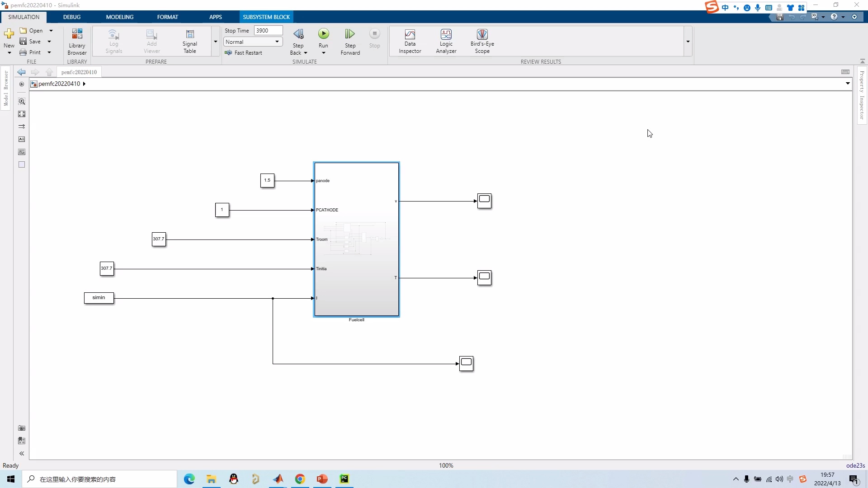Toggle Fast Restart mode
The image size is (868, 488).
tap(244, 53)
